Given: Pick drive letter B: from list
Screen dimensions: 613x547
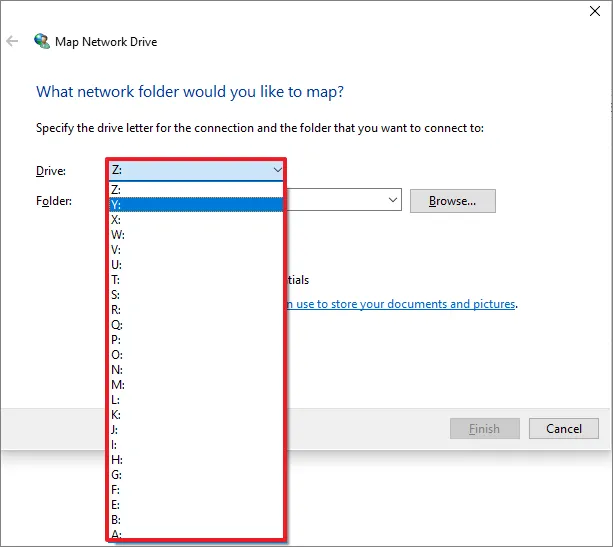Looking at the screenshot, I should point(195,519).
